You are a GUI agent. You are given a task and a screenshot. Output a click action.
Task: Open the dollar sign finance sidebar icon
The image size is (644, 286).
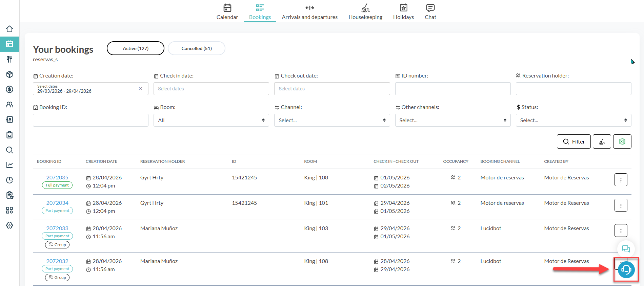point(9,89)
